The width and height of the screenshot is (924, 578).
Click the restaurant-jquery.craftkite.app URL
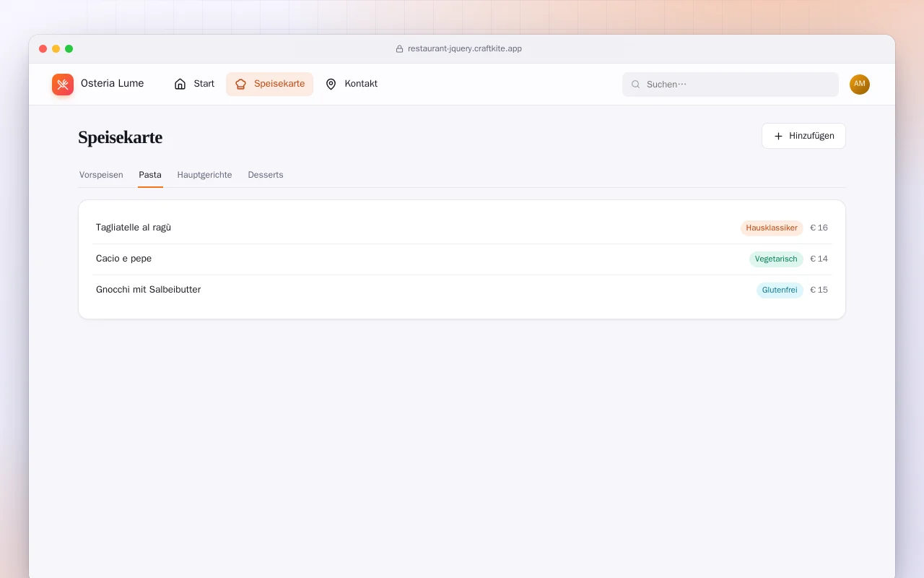click(465, 49)
